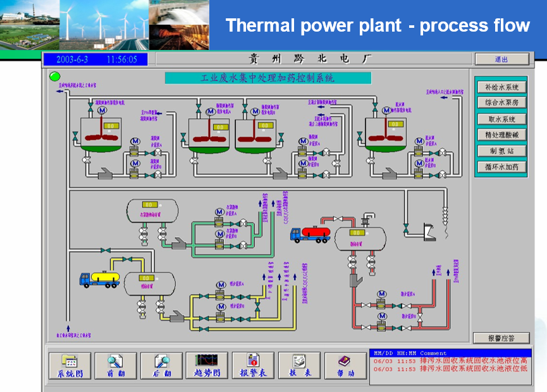
Task: Open the 循环水加药 screen
Action: pyautogui.click(x=501, y=167)
